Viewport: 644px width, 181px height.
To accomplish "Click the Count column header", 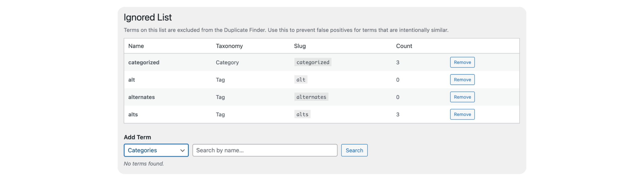I will pos(404,46).
